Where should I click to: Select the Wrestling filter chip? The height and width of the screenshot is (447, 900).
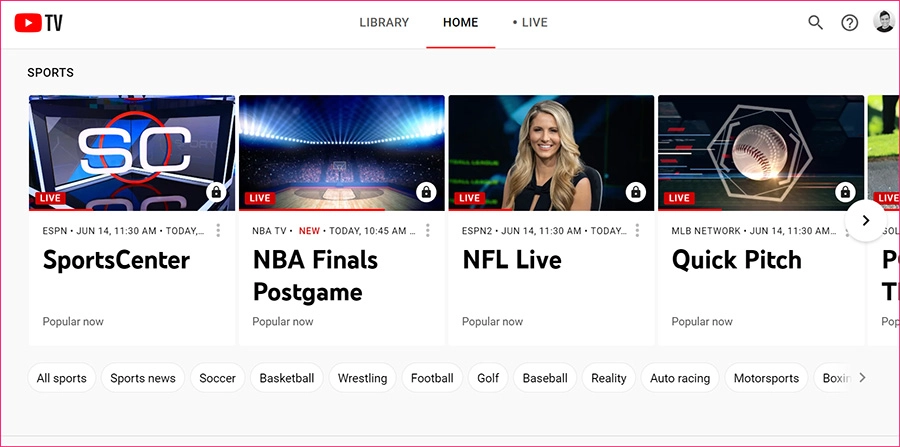coord(362,378)
